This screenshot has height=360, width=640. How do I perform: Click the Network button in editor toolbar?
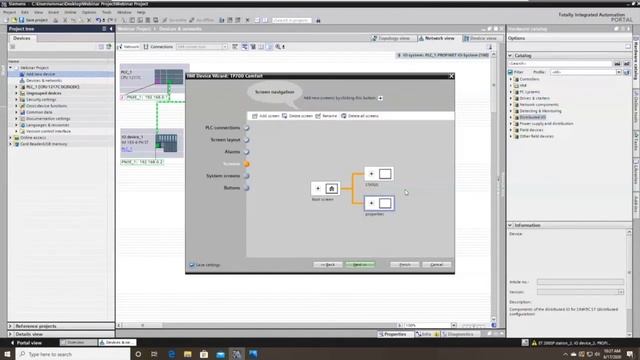(x=129, y=47)
